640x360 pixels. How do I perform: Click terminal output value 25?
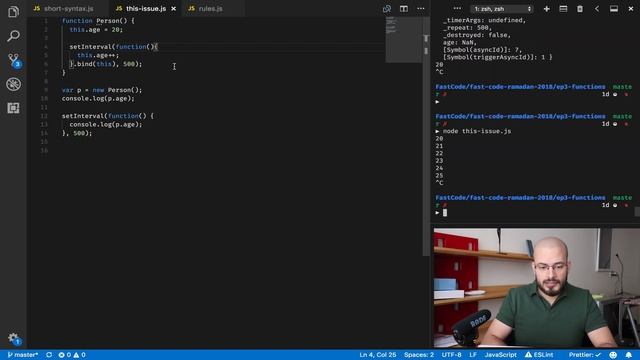pyautogui.click(x=439, y=176)
